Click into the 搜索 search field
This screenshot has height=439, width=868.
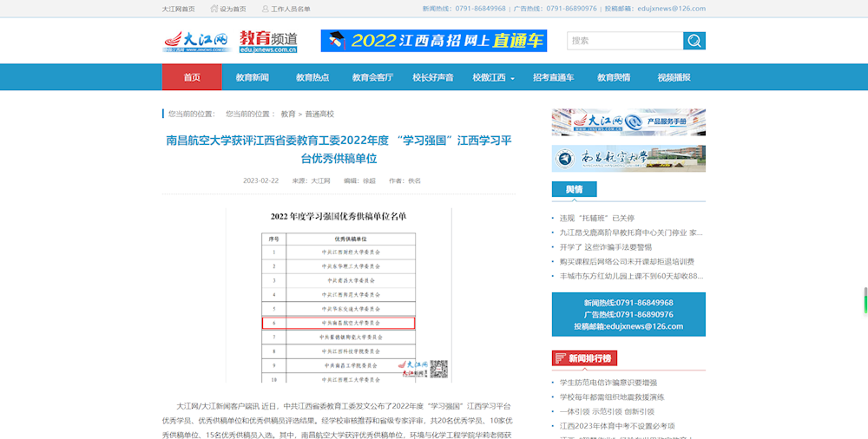tap(625, 41)
